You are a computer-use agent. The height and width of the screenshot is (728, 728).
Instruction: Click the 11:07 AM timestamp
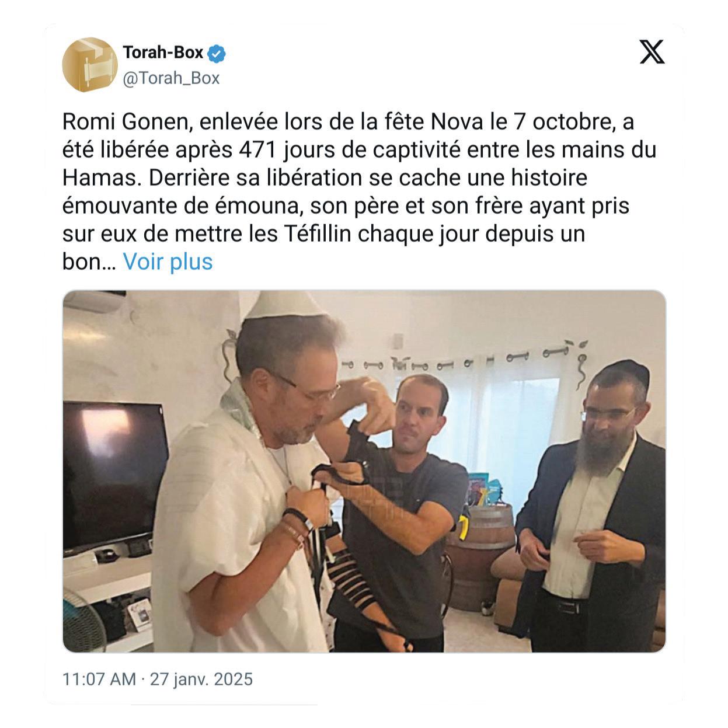click(x=99, y=680)
